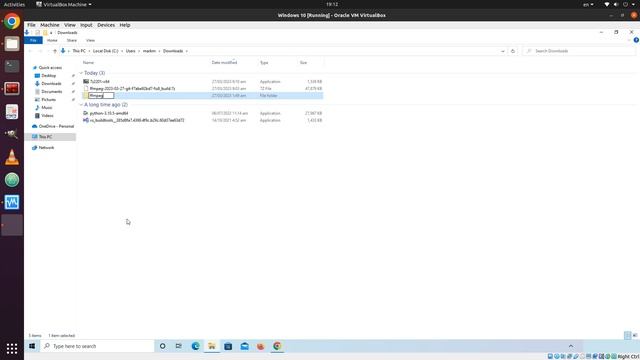Open VirtualBox Machine menu
640x360 pixels.
tap(50, 25)
